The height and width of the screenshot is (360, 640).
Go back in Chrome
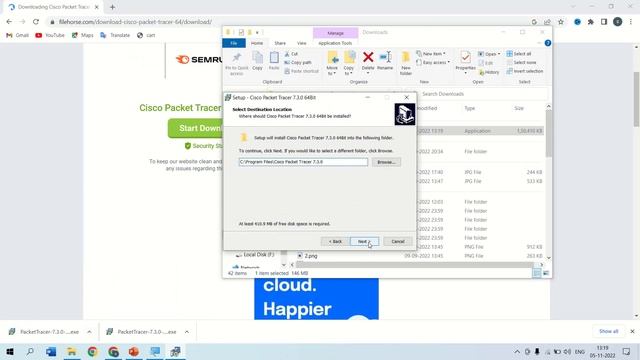[9, 22]
